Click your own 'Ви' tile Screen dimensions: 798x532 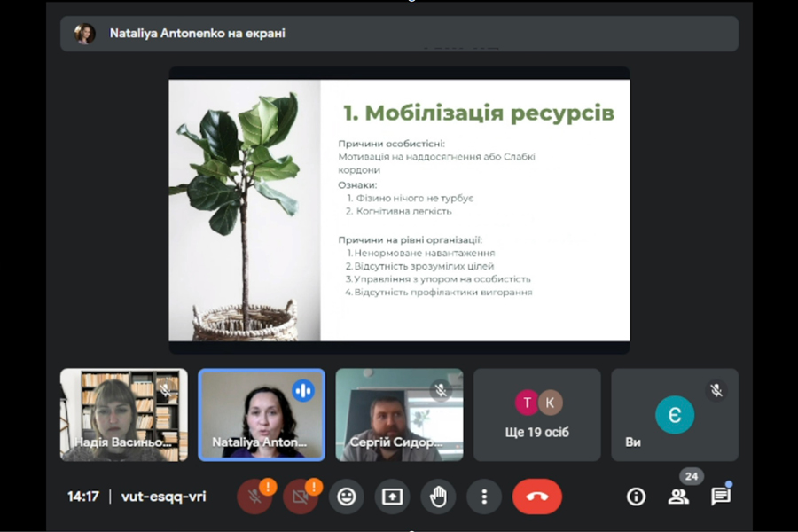pyautogui.click(x=675, y=415)
